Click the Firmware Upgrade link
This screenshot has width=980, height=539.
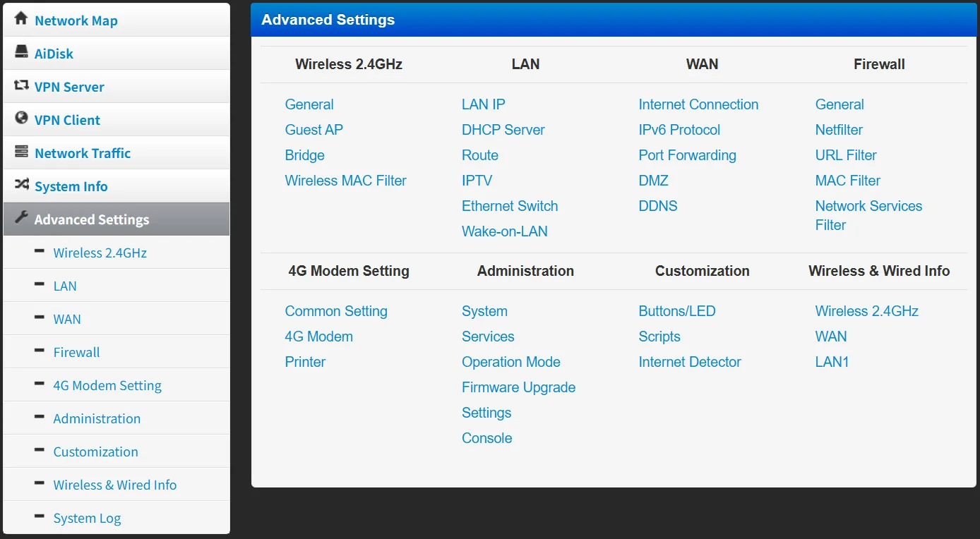(x=518, y=387)
